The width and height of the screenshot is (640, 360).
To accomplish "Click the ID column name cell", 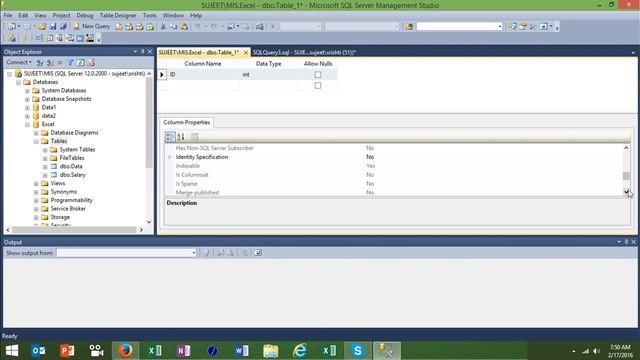I will pyautogui.click(x=203, y=75).
